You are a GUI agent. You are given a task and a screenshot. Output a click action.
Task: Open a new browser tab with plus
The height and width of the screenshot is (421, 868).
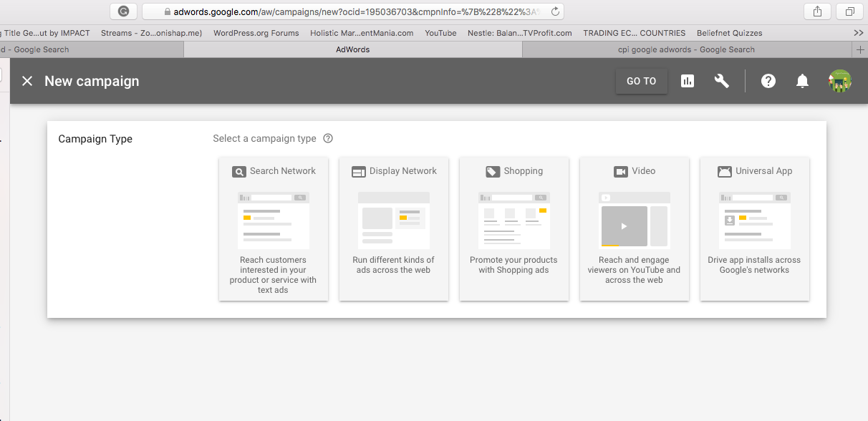pos(860,49)
